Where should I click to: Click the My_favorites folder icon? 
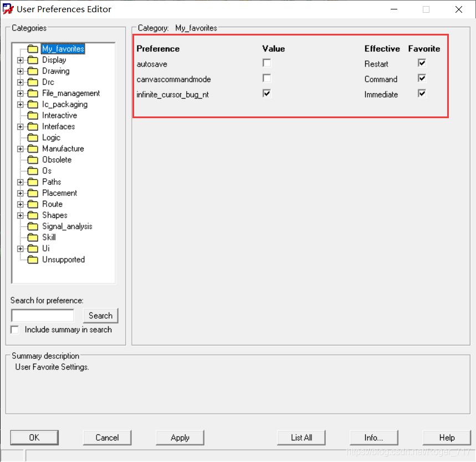point(33,49)
